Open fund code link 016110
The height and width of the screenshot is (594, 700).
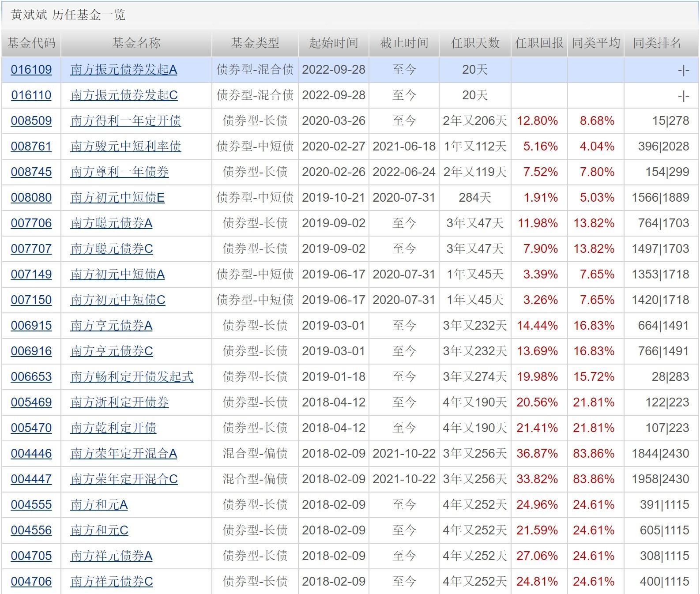[x=31, y=95]
